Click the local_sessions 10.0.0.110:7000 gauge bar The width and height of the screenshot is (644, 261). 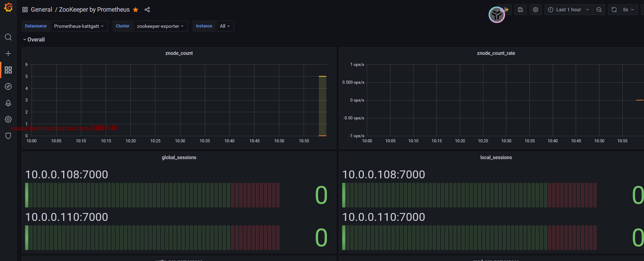point(469,238)
